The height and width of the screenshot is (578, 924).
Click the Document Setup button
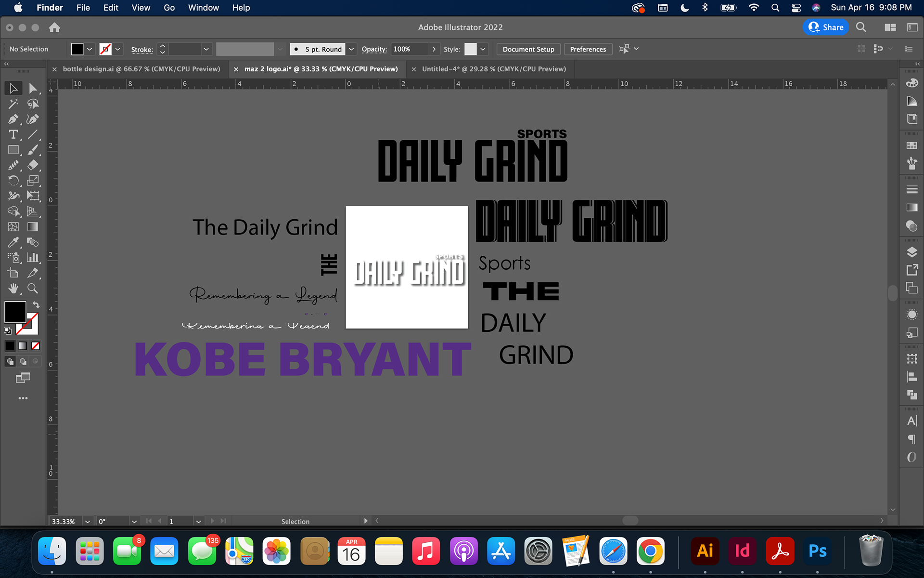528,49
